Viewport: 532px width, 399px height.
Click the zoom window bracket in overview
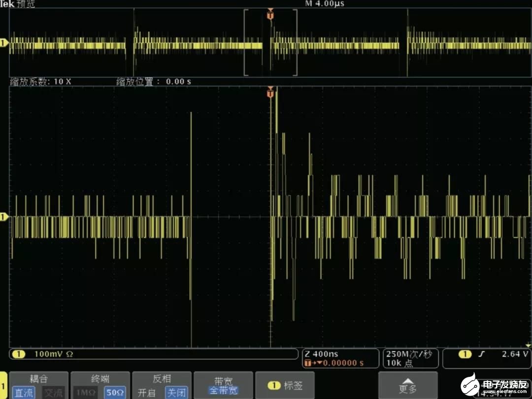(270, 43)
